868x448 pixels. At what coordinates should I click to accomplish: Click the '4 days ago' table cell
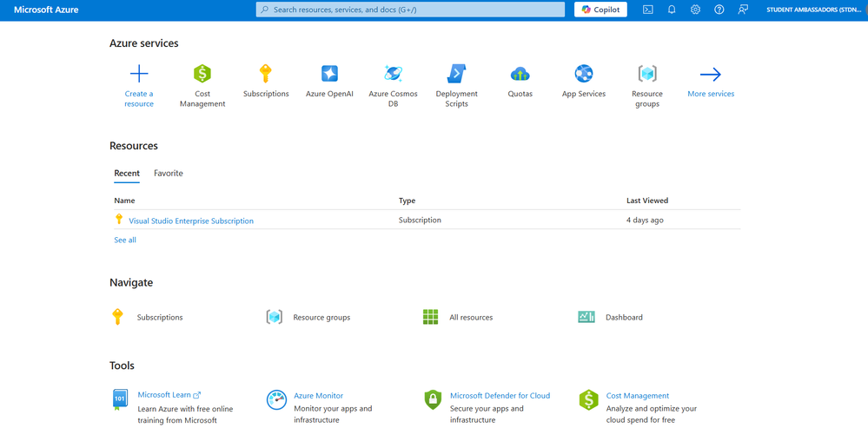point(645,220)
